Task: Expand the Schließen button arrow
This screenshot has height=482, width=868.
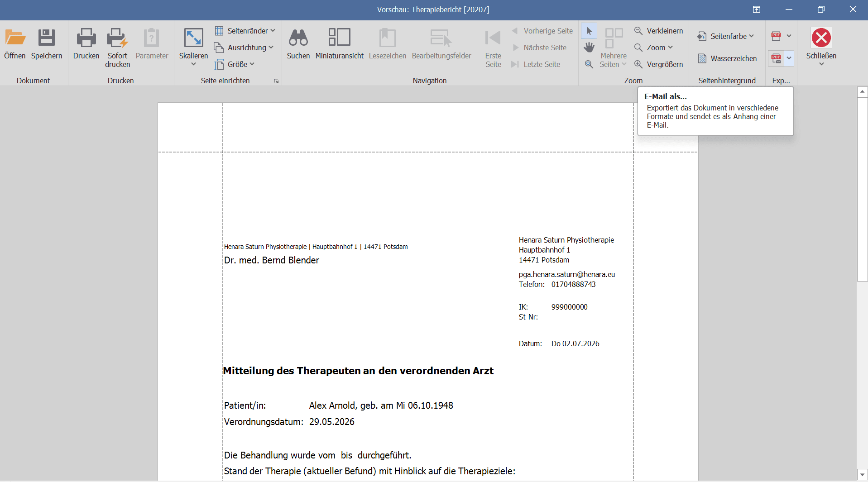Action: pos(821,64)
